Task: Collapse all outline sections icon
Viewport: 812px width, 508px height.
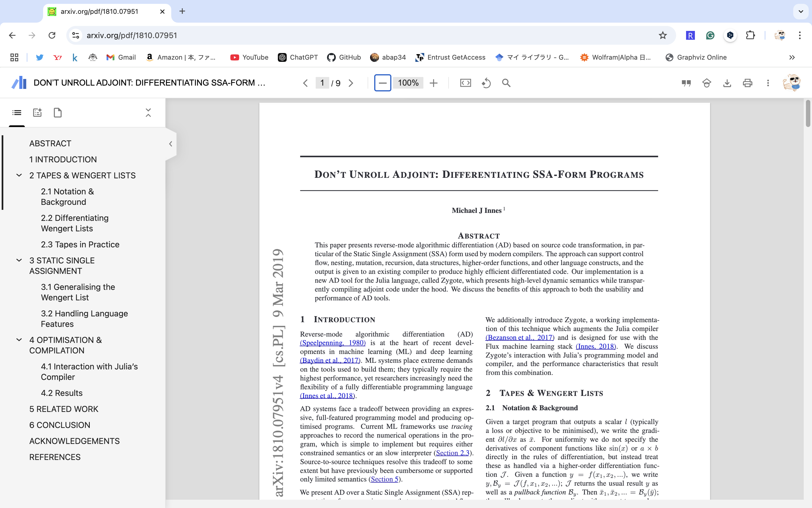Action: pos(148,113)
